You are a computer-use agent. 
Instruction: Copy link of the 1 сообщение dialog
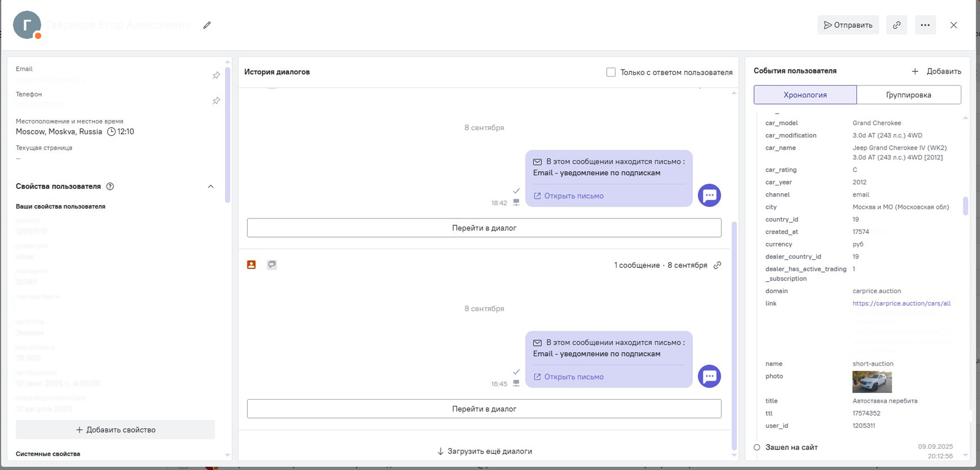pos(717,265)
